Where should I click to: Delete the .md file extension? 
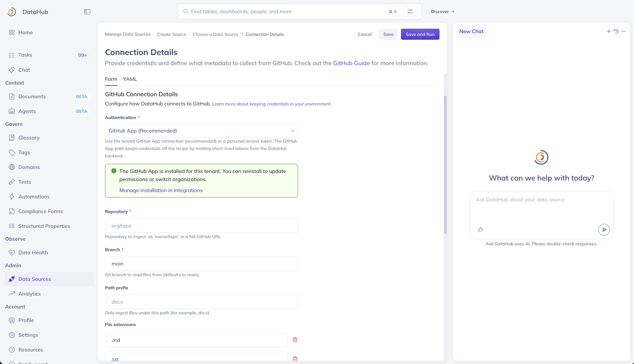point(295,340)
